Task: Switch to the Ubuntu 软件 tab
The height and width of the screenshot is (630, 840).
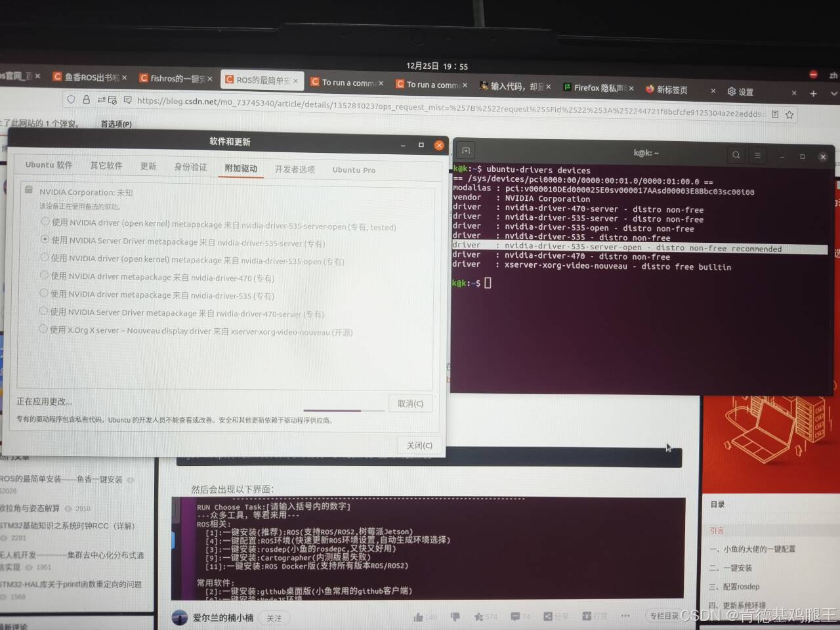Action: click(x=49, y=165)
